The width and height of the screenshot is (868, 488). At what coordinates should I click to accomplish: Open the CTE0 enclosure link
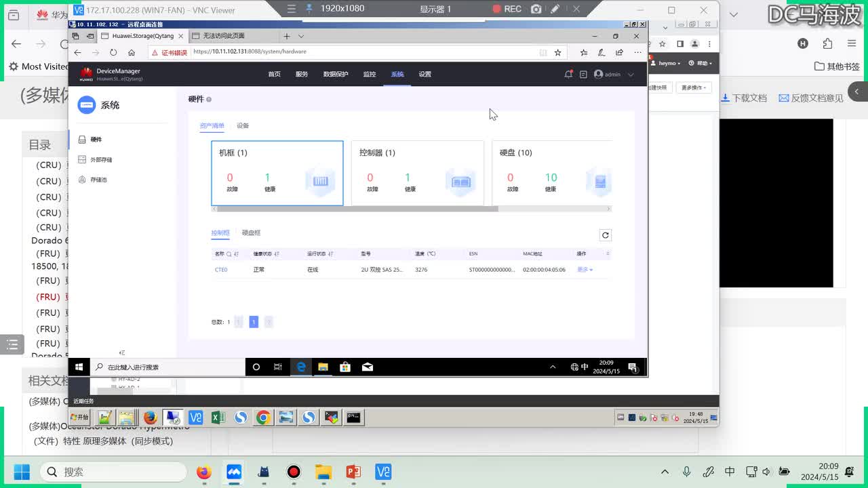tap(221, 270)
